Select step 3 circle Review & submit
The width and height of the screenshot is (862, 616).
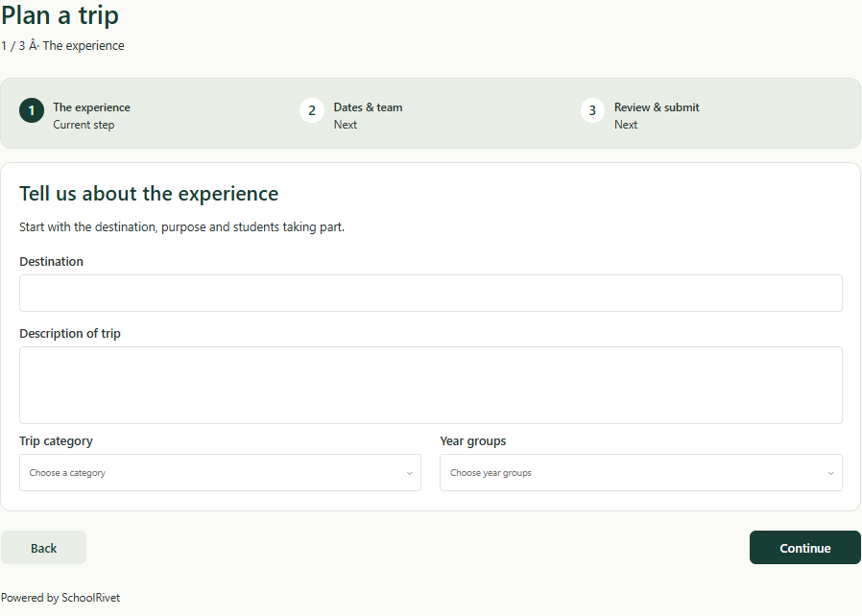pos(592,110)
